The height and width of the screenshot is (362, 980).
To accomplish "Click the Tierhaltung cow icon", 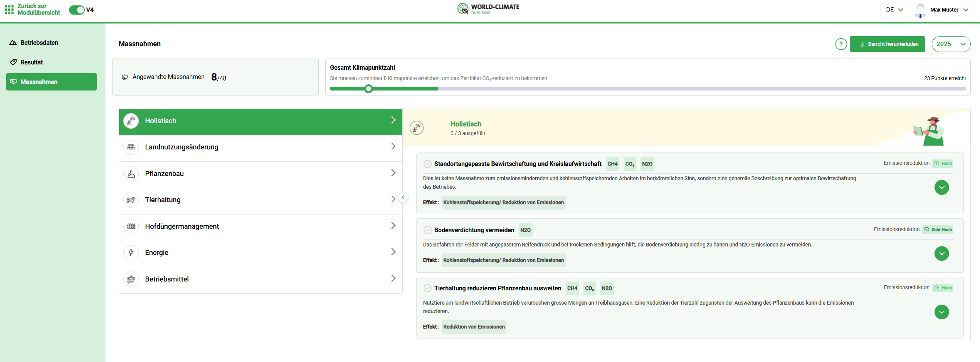I will tap(131, 200).
